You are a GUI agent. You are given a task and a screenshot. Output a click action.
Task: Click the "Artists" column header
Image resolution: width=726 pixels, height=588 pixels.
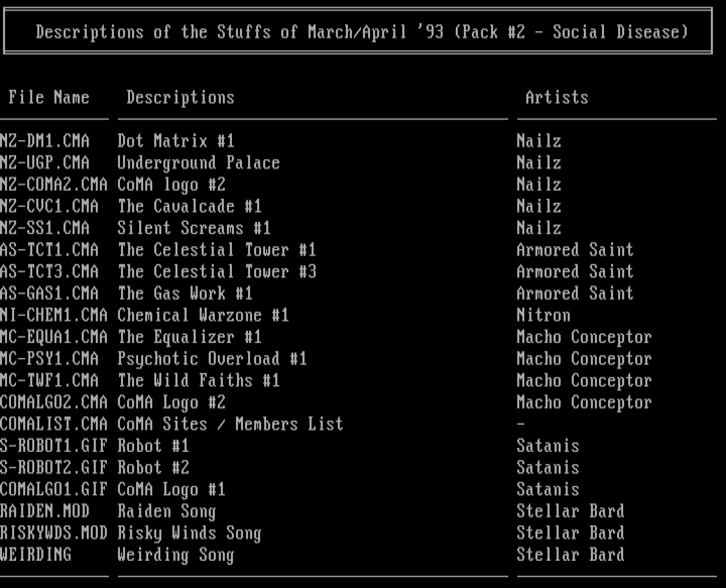click(557, 97)
